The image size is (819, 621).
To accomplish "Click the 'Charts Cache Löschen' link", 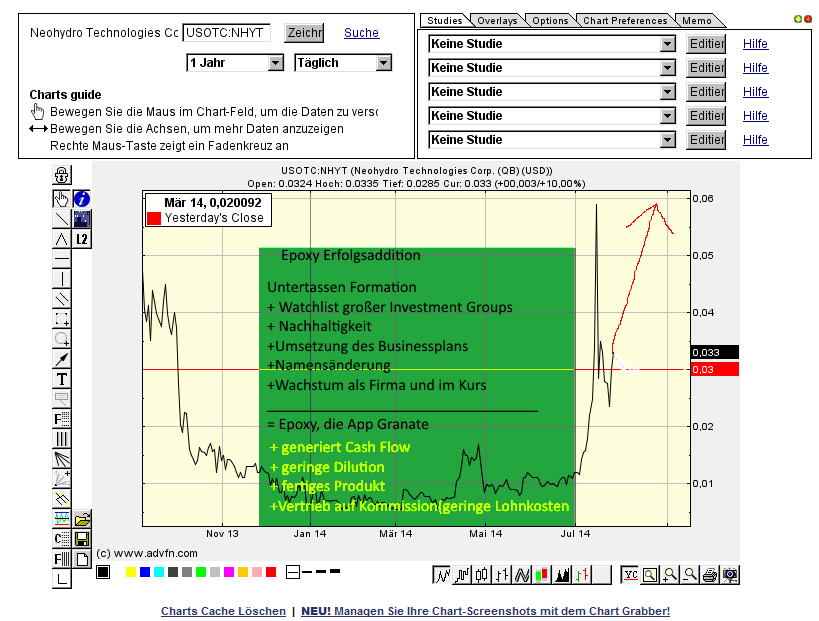I will click(223, 611).
